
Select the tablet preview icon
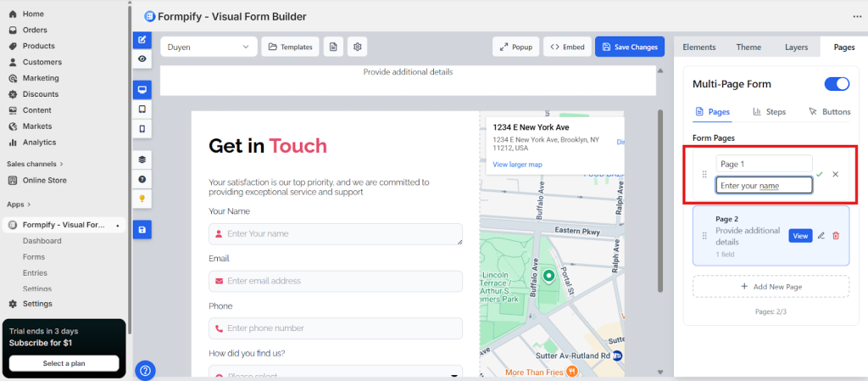tap(142, 109)
